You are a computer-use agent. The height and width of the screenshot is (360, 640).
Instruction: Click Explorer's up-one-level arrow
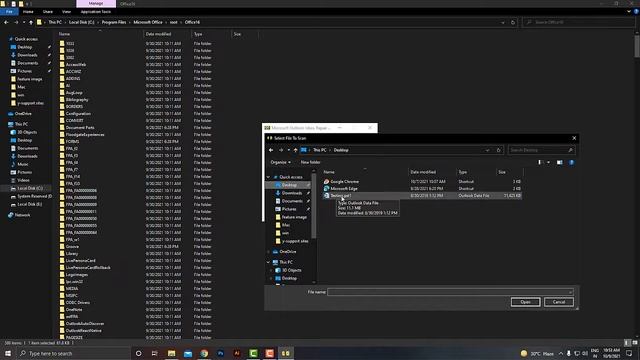(31, 22)
